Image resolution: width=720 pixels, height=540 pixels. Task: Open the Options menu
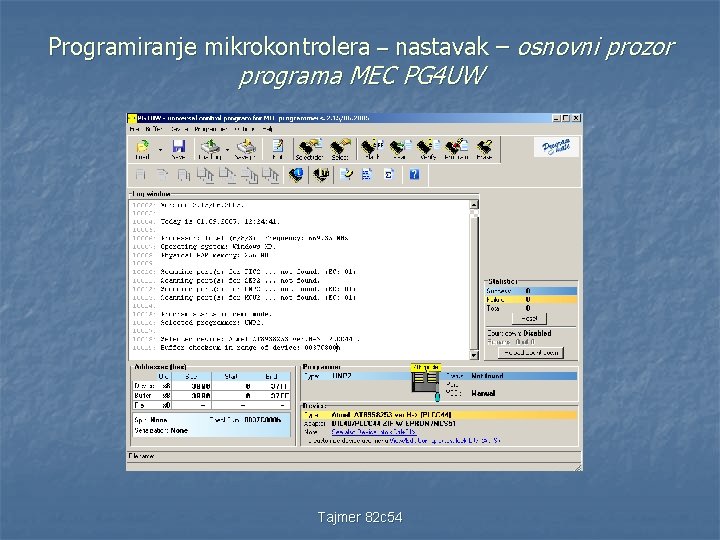244,129
